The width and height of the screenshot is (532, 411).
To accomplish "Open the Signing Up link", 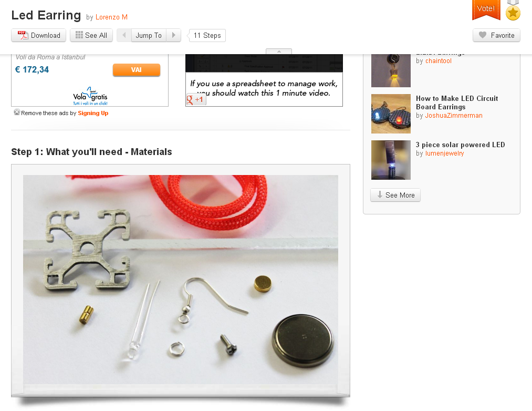I will (93, 113).
